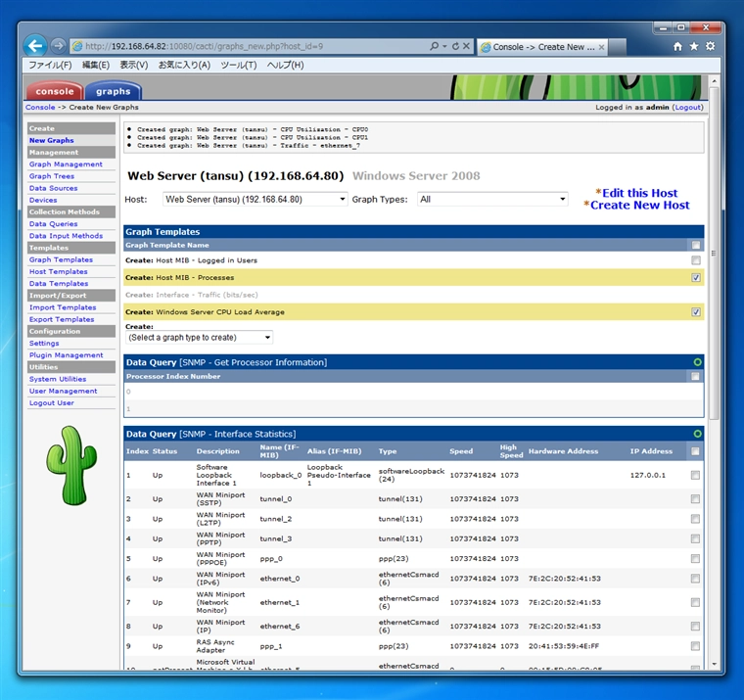
Task: Click the New Graphs sidebar link
Action: click(x=51, y=140)
